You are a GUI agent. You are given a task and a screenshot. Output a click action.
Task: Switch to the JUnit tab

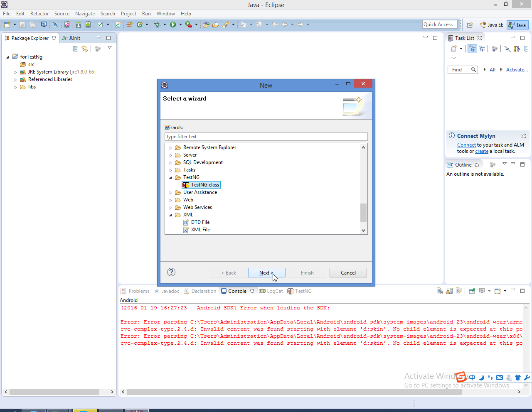(x=71, y=38)
